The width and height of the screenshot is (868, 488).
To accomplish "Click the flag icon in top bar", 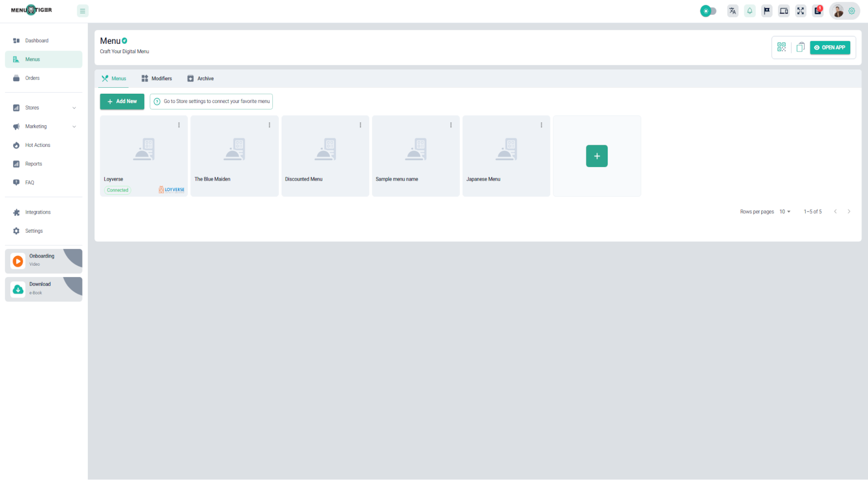I will (x=767, y=11).
